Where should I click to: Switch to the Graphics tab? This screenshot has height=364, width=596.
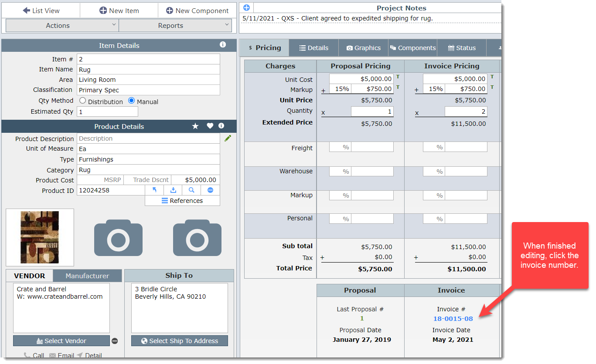[x=364, y=48]
